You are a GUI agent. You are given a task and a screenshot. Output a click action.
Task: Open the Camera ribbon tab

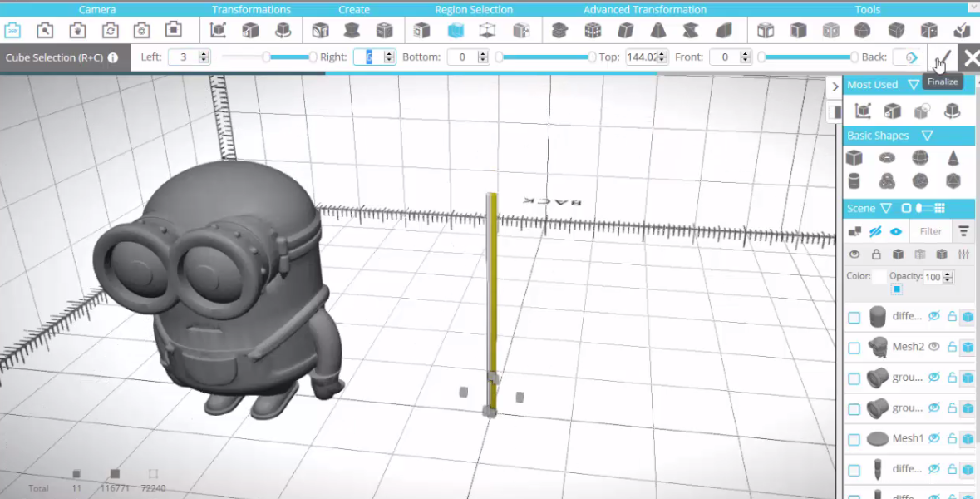click(x=97, y=9)
